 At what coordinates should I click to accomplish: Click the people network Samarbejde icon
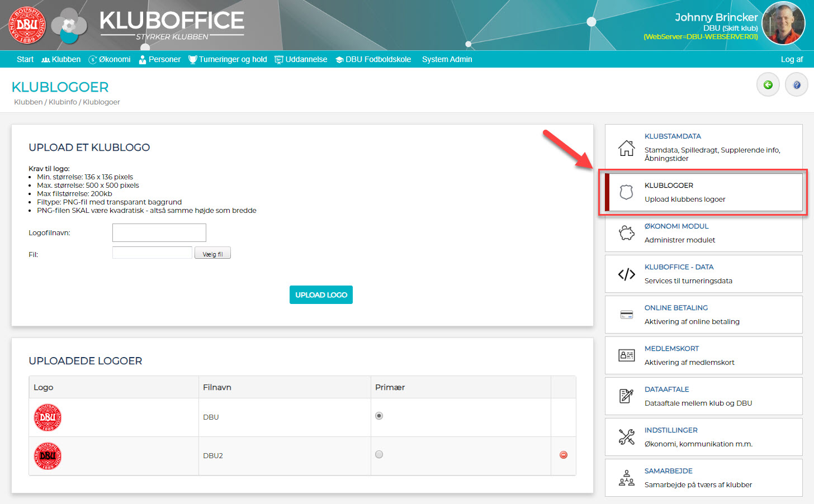[x=627, y=478]
